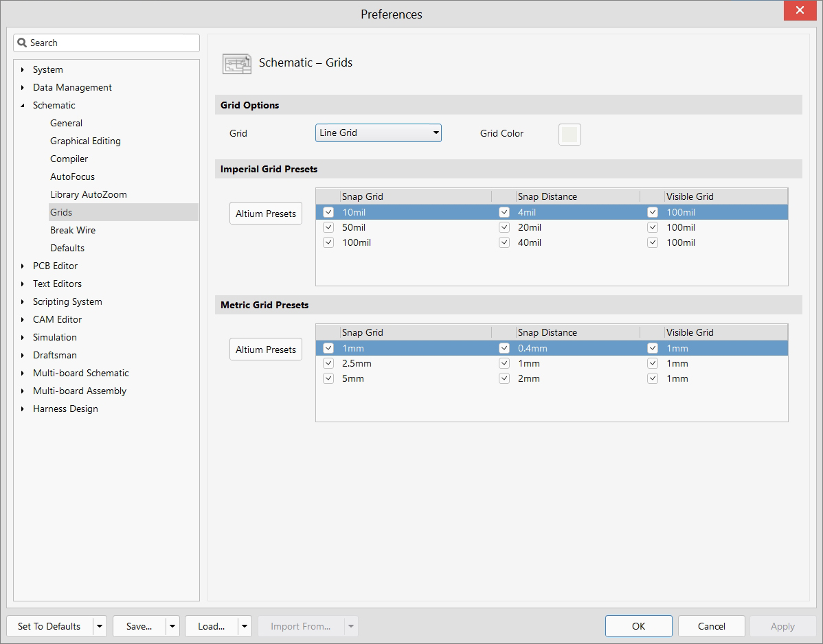Click the imperial Visible Grid column header
823x644 pixels.
(689, 196)
